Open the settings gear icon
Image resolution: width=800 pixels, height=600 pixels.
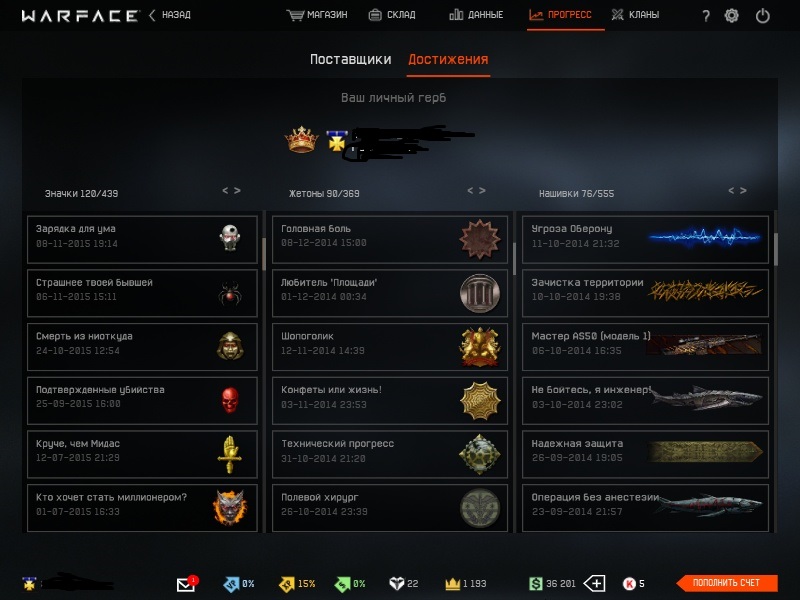[732, 16]
